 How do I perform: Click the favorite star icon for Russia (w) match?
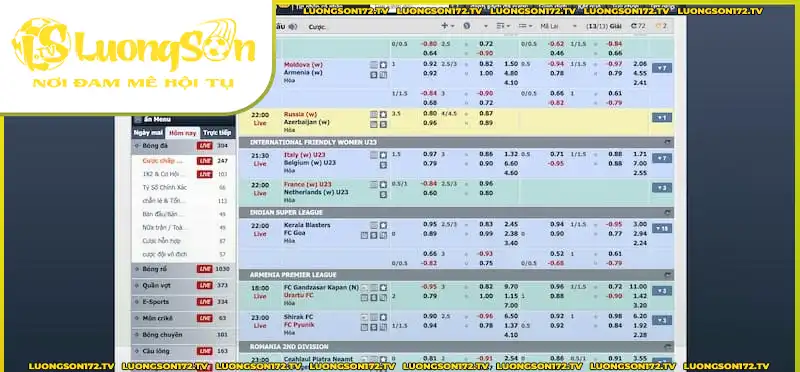[x=383, y=115]
